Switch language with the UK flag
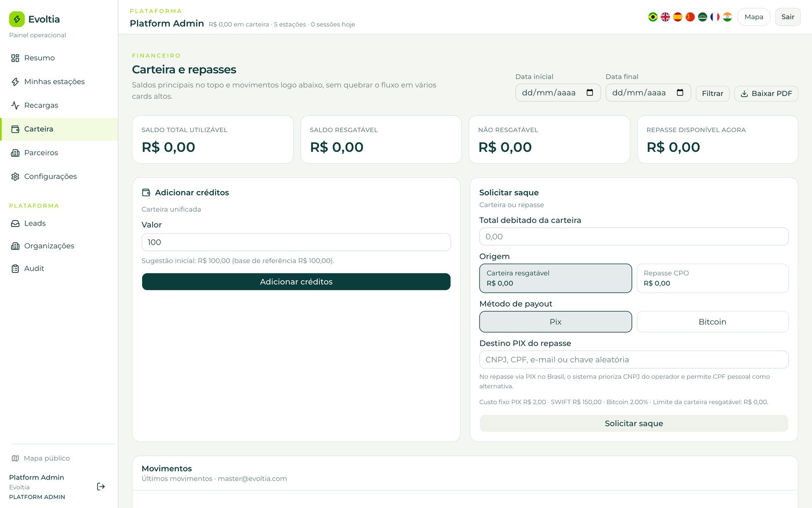Screen dimensions: 812x508 coord(665,17)
